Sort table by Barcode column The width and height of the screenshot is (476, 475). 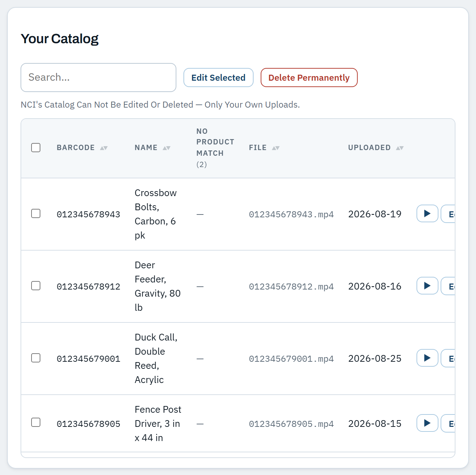(x=82, y=148)
